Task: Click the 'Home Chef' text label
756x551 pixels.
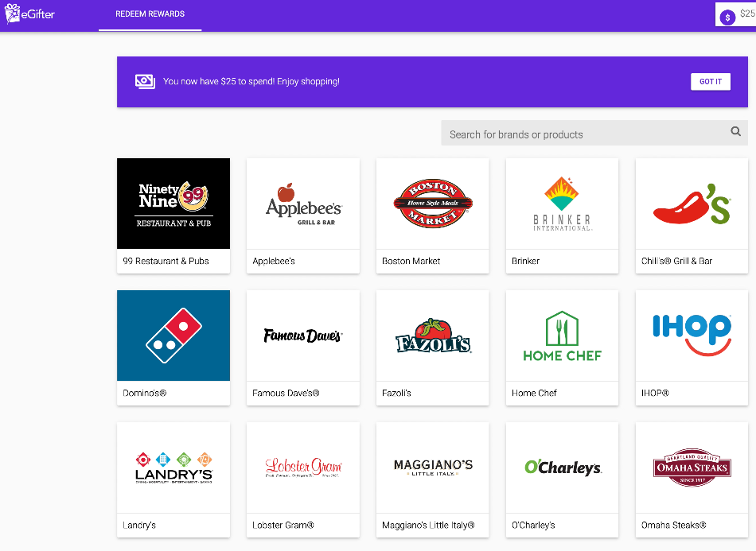Action: pyautogui.click(x=534, y=393)
